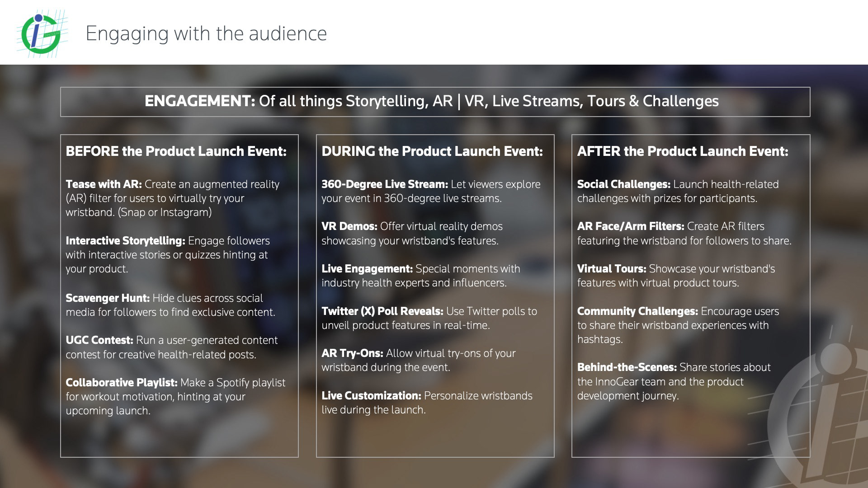868x488 pixels.
Task: Select 'BEFORE the Product Launch Event:' heading
Action: click(176, 151)
